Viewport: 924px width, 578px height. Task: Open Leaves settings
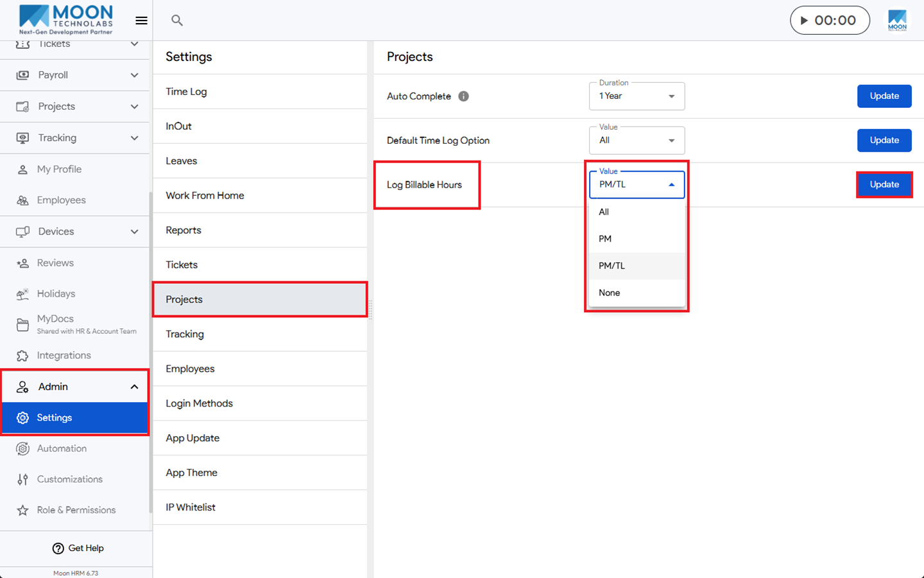coord(260,161)
